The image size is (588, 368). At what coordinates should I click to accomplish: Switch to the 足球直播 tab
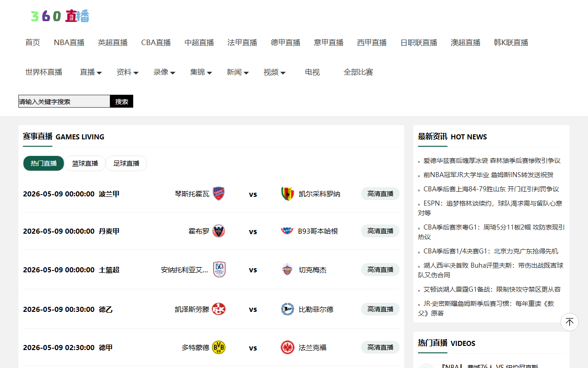click(126, 163)
